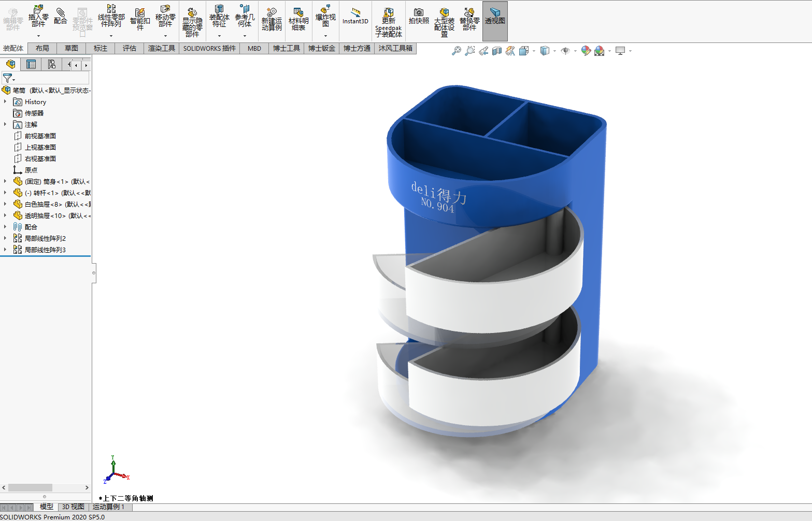Click the 插入零部件 (Insert Components) tool
The image size is (812, 521).
(x=38, y=17)
